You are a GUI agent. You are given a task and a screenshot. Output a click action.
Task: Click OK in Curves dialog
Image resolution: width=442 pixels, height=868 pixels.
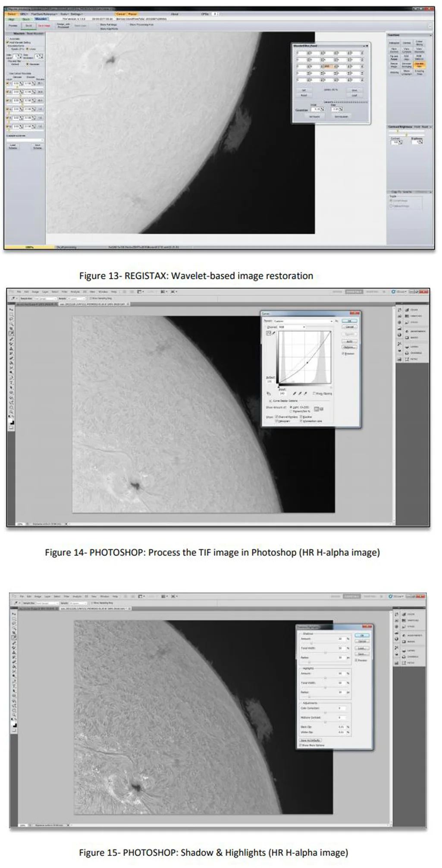point(349,321)
